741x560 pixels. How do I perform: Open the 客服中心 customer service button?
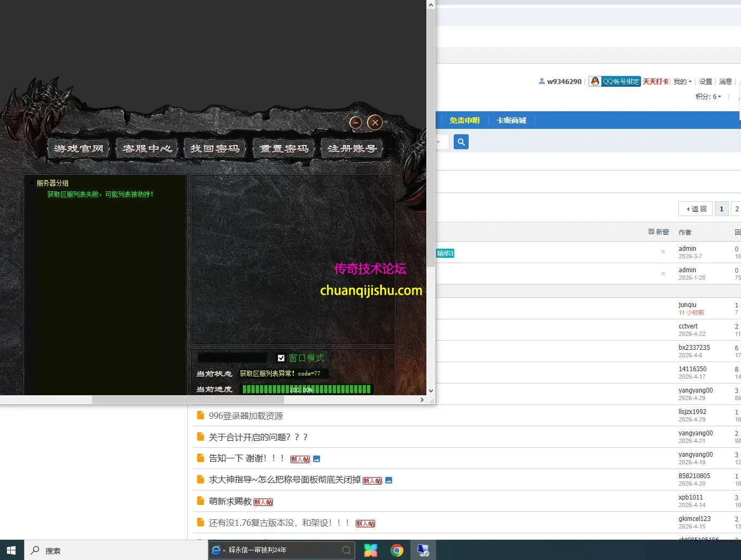click(x=147, y=149)
